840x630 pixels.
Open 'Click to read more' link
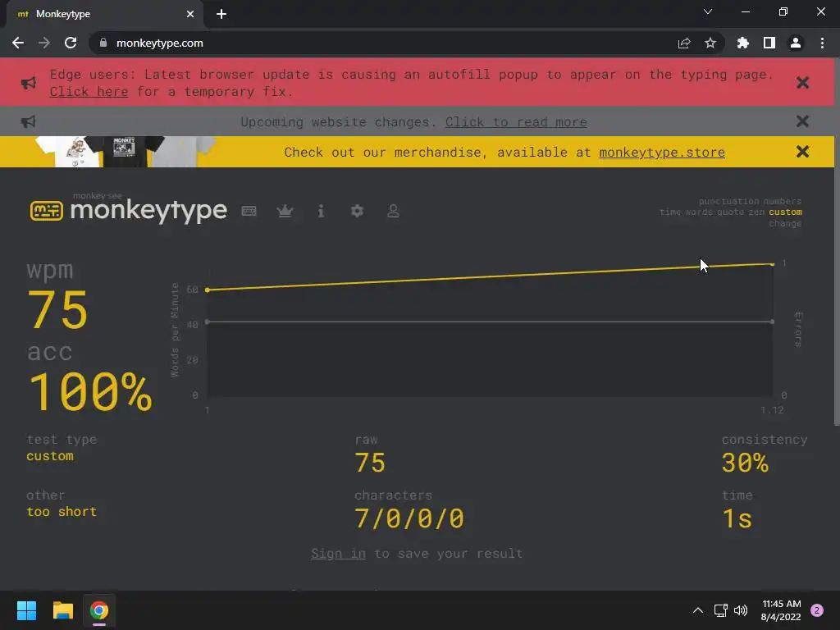516,122
